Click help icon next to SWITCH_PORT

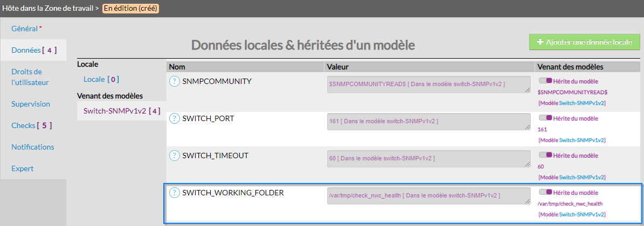[174, 118]
